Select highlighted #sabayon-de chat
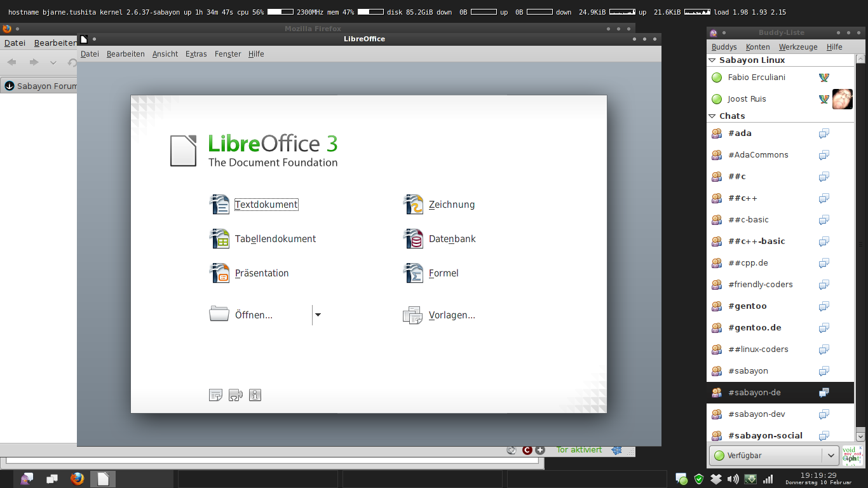Viewport: 868px width, 488px height. coord(780,393)
